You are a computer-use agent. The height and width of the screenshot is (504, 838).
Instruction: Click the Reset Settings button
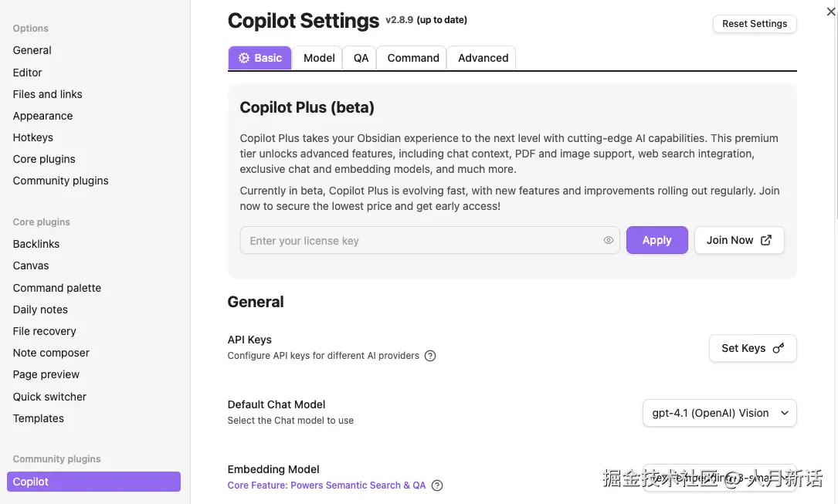755,23
